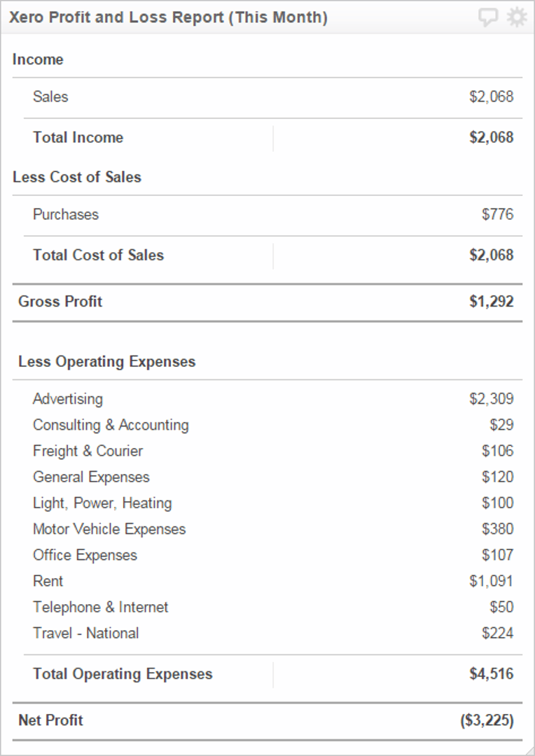This screenshot has height=756, width=535.
Task: Open the widget settings gear icon
Action: [x=516, y=17]
